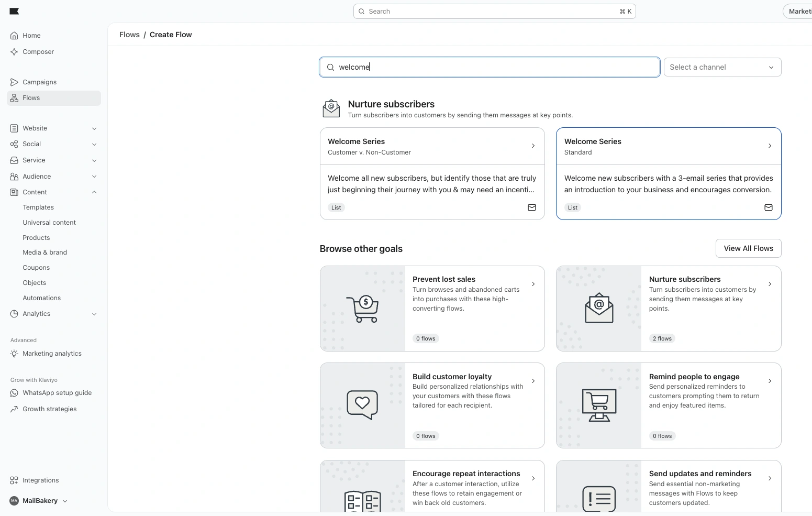Screen dimensions: 812x516
Task: Click the Home house icon in sidebar
Action: [x=14, y=36]
